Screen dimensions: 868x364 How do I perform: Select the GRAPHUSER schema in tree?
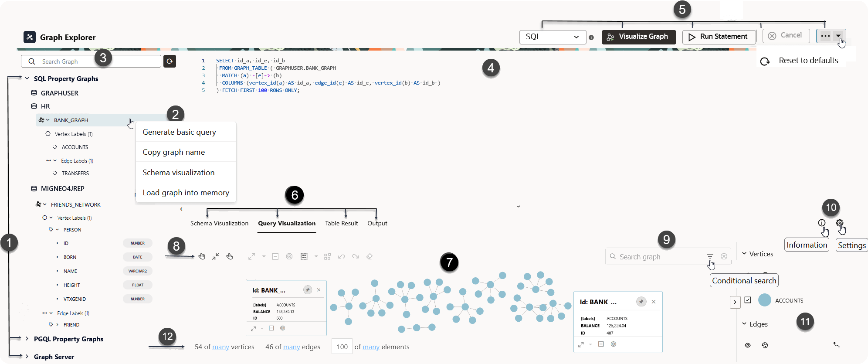coord(60,93)
